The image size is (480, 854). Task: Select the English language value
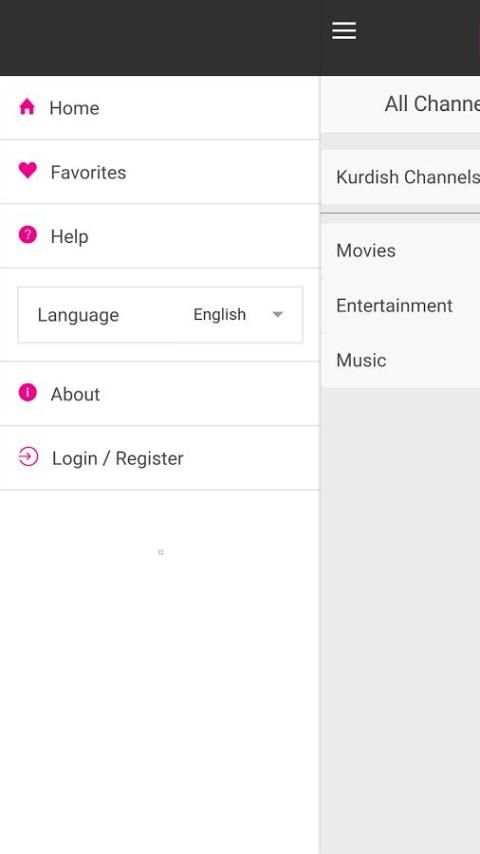pyautogui.click(x=220, y=314)
